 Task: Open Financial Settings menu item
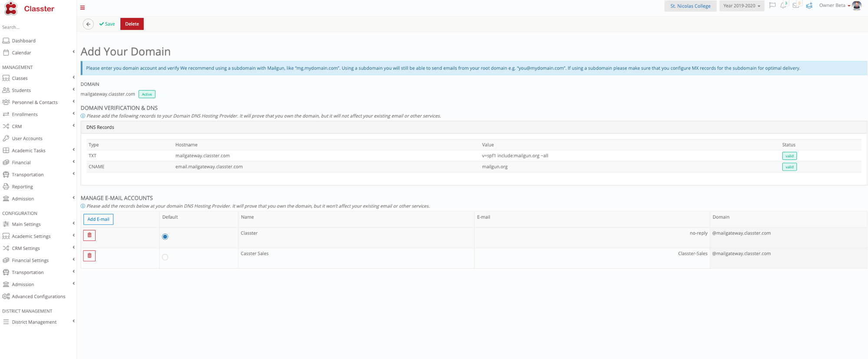30,260
